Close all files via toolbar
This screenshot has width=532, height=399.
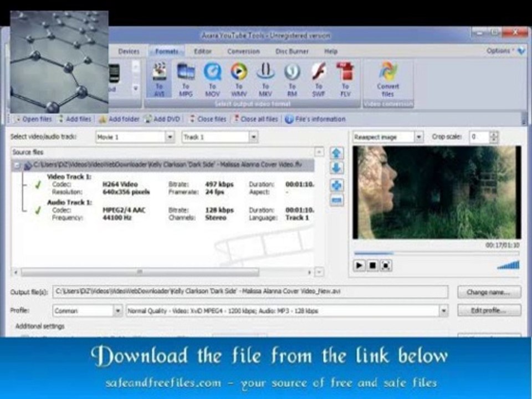click(255, 119)
